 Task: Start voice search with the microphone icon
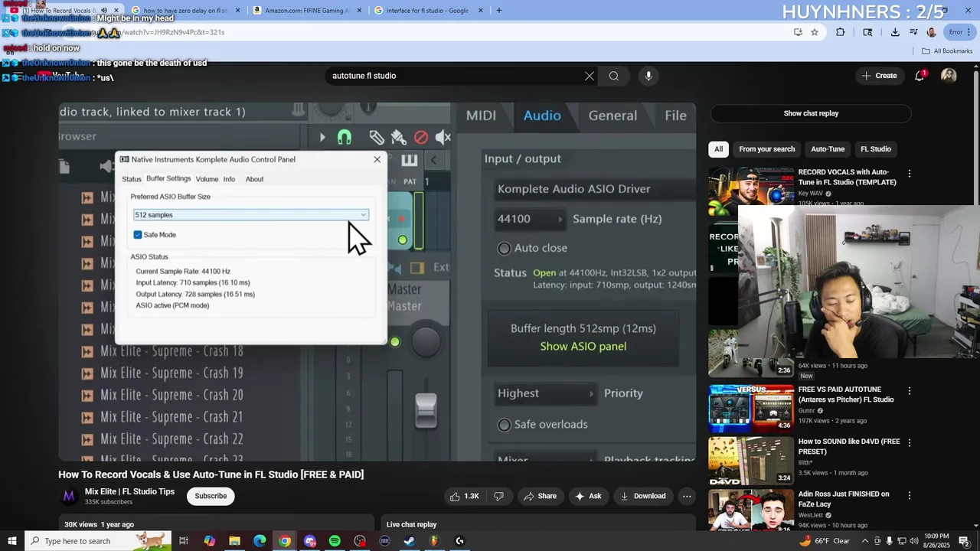tap(648, 76)
